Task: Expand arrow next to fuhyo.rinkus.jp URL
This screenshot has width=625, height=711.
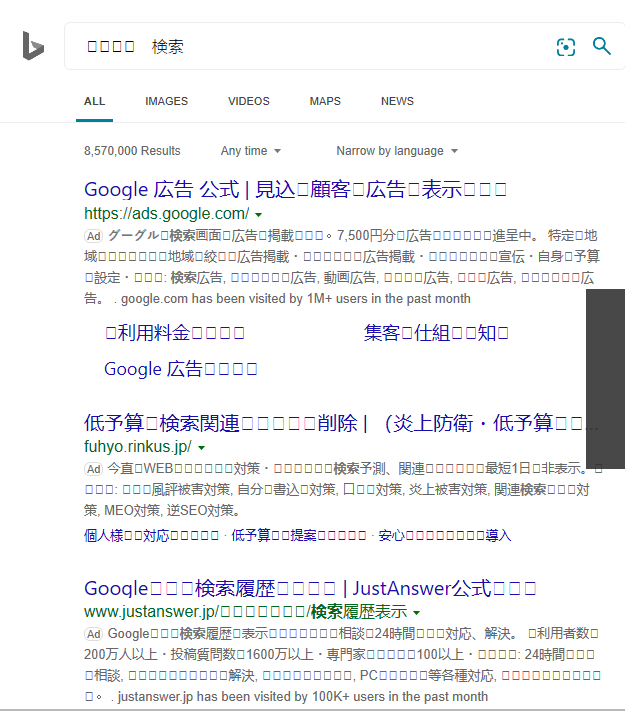Action: tap(202, 448)
